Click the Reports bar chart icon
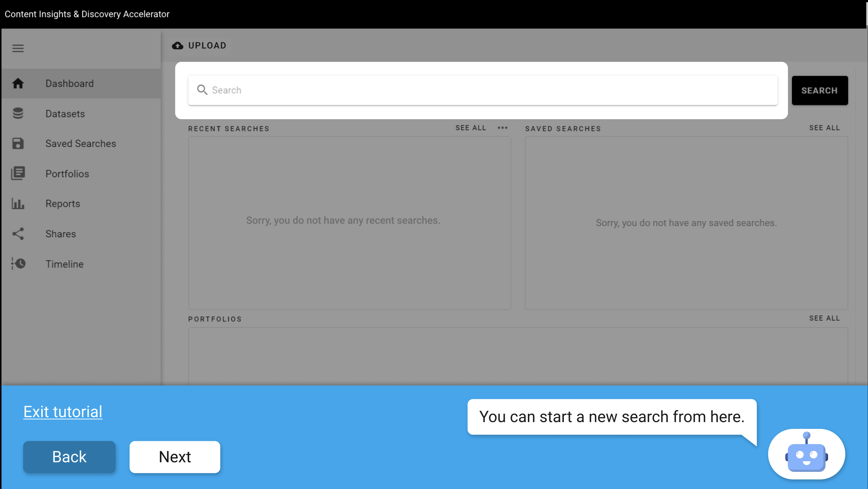Screen dimensions: 868x489 18,204
